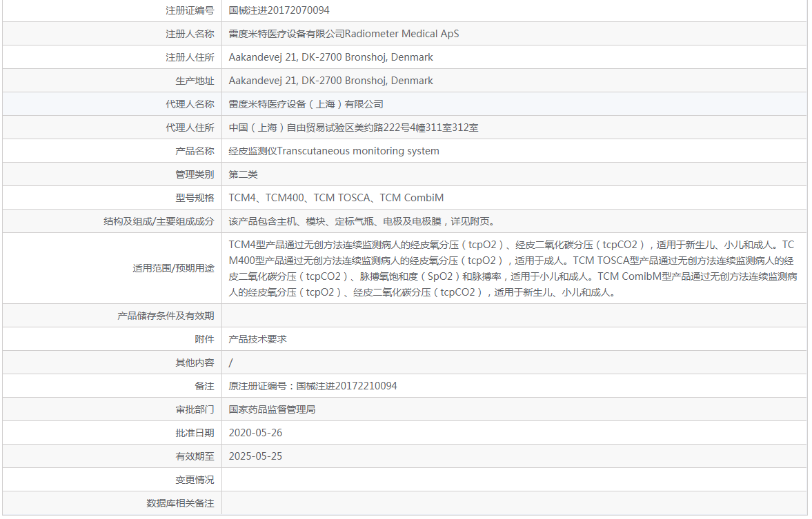Select the intended-use paragraph starting TCM4型产品
Image resolution: width=812 pixels, height=519 pixels.
(513, 269)
